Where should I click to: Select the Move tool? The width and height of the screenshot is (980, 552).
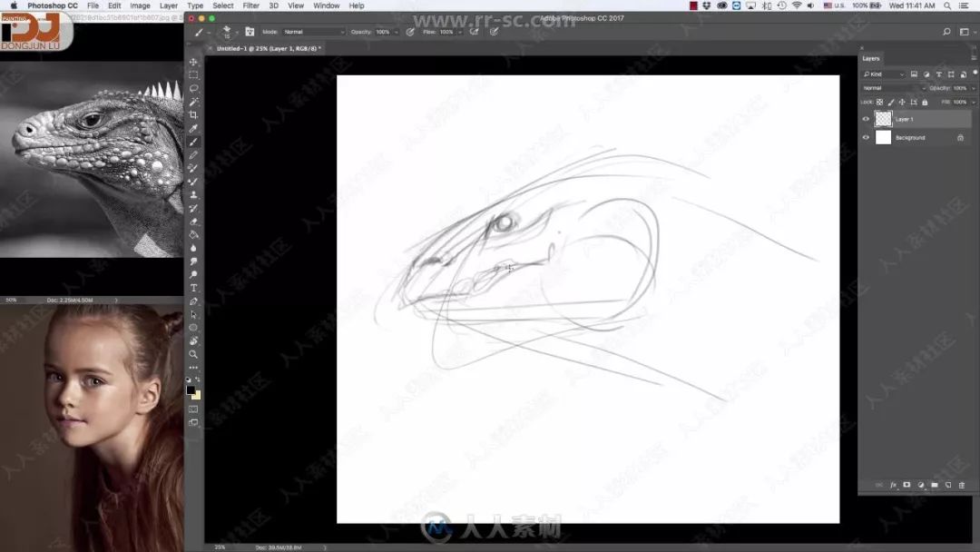coord(194,62)
